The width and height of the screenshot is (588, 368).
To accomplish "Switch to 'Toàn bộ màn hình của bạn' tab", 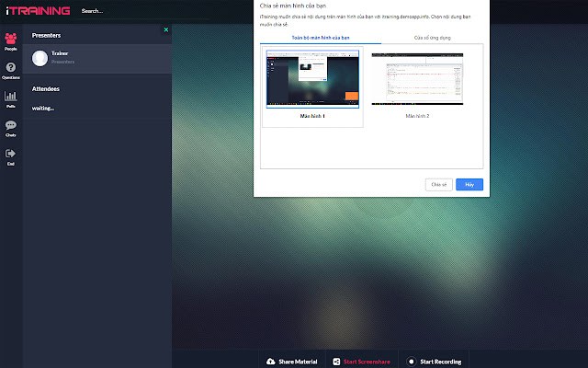I will (x=321, y=38).
